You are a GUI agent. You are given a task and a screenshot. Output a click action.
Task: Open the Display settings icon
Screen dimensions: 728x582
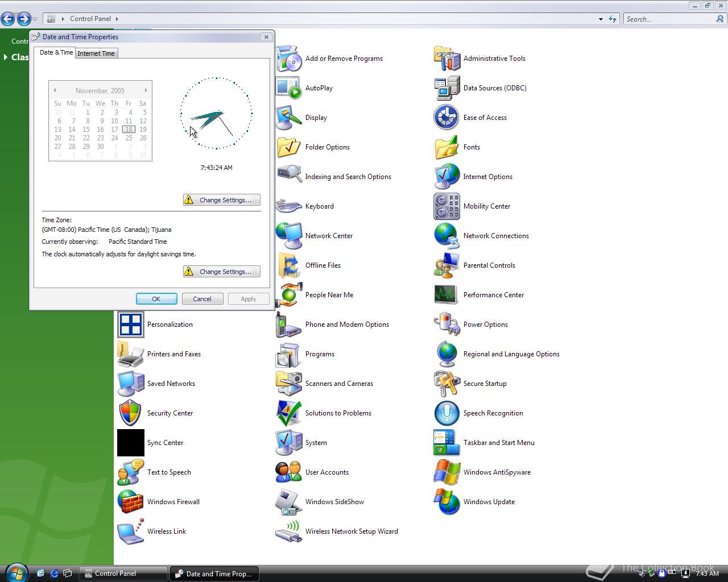pos(289,117)
